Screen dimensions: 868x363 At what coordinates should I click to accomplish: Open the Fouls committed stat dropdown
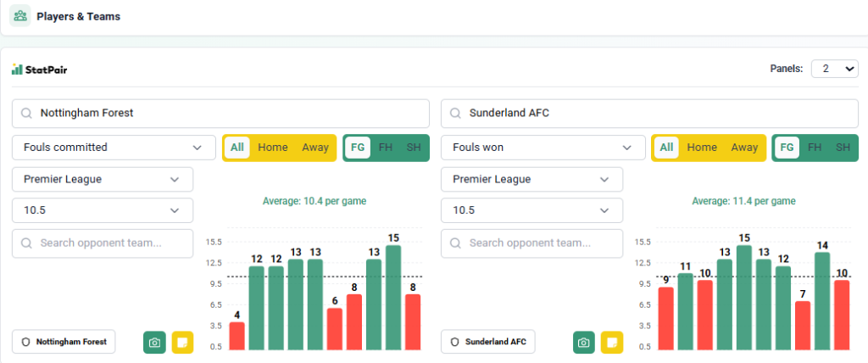point(114,148)
